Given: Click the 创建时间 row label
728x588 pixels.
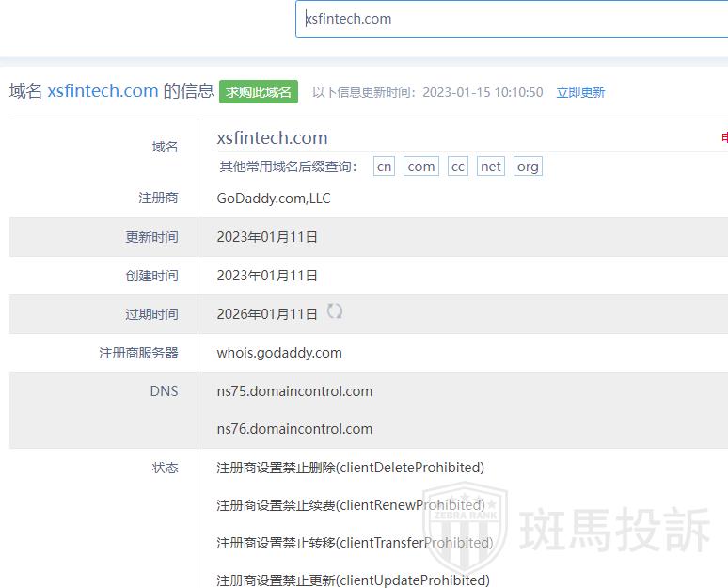Looking at the screenshot, I should point(151,276).
